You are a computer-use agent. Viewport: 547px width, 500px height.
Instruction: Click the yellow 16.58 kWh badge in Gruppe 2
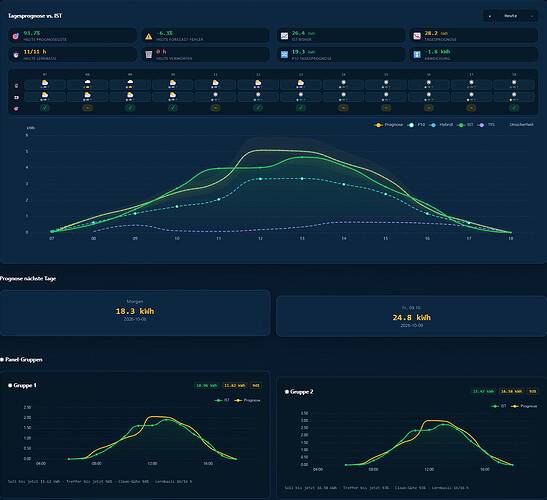(x=511, y=391)
